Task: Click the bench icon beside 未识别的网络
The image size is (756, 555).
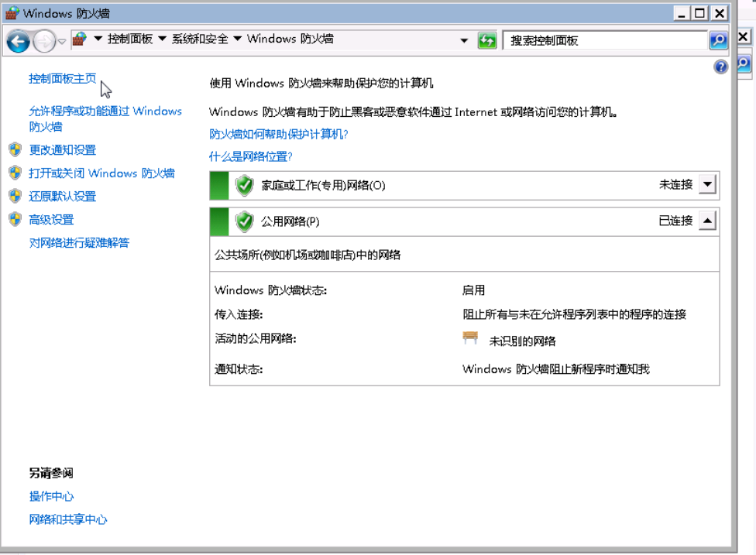Action: point(470,337)
